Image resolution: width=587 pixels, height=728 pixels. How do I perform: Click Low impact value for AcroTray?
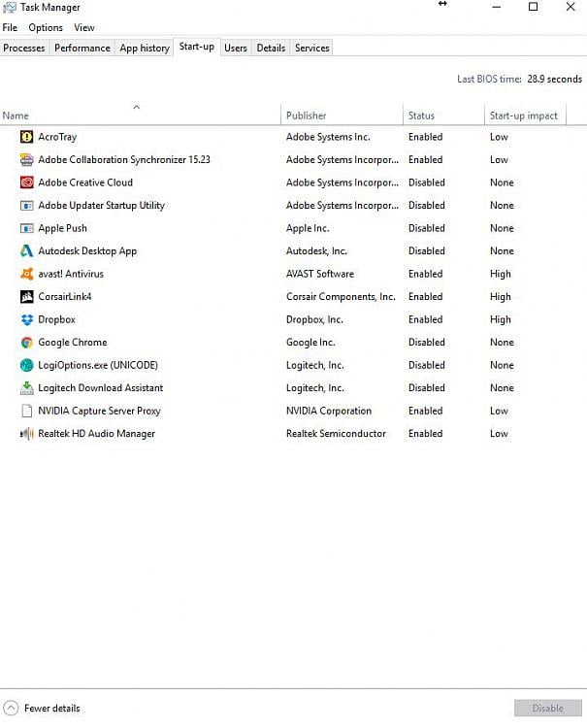pyautogui.click(x=499, y=137)
